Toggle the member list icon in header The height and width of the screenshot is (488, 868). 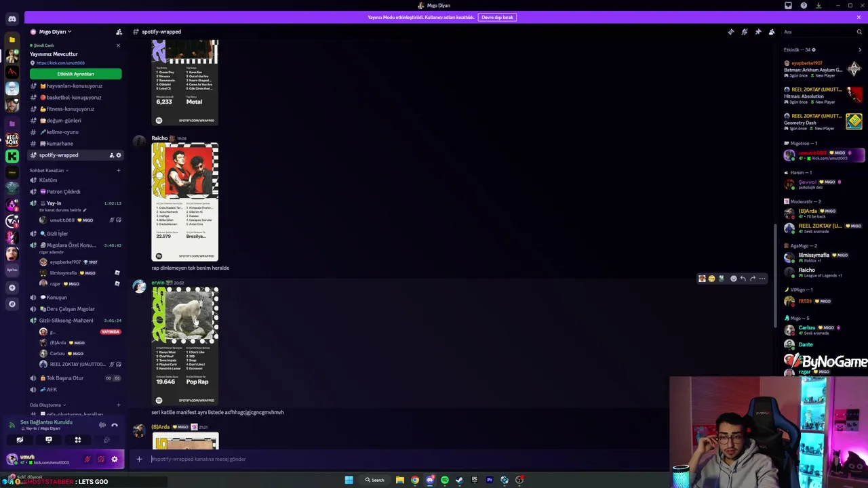click(x=772, y=32)
